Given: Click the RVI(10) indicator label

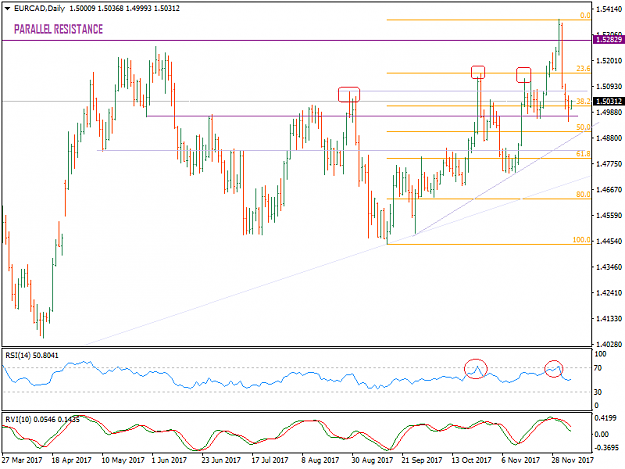Looking at the screenshot, I should (42, 419).
